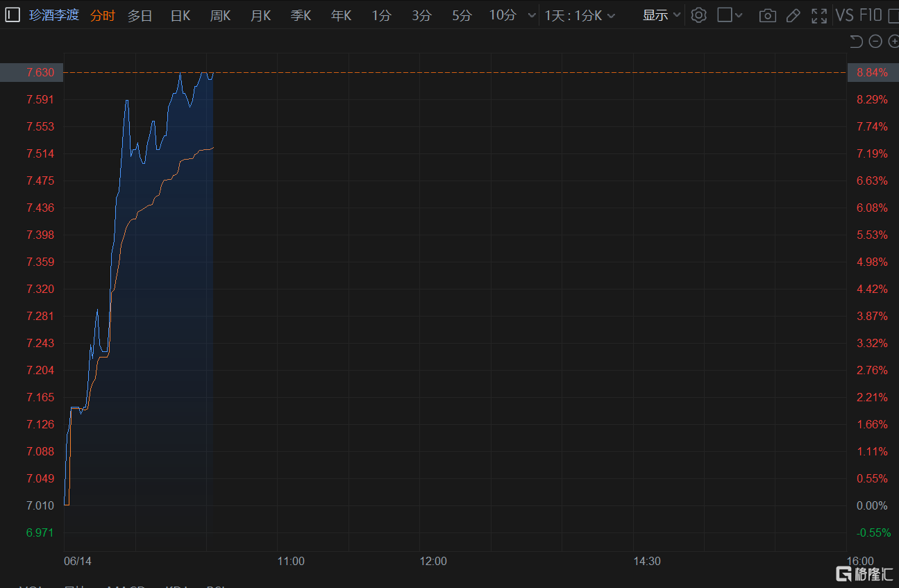Screen dimensions: 899x588
Task: Click percentage axis label 7.19%
Action: click(873, 153)
